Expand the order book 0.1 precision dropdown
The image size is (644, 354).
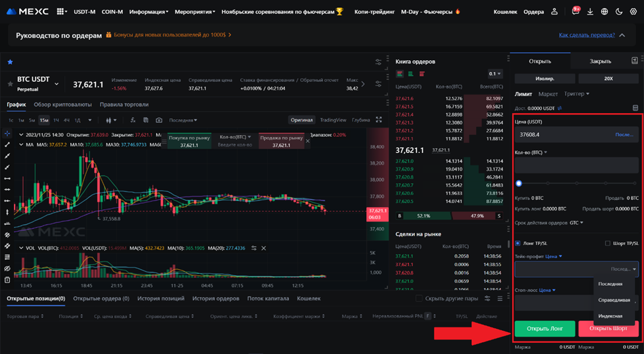pos(495,74)
